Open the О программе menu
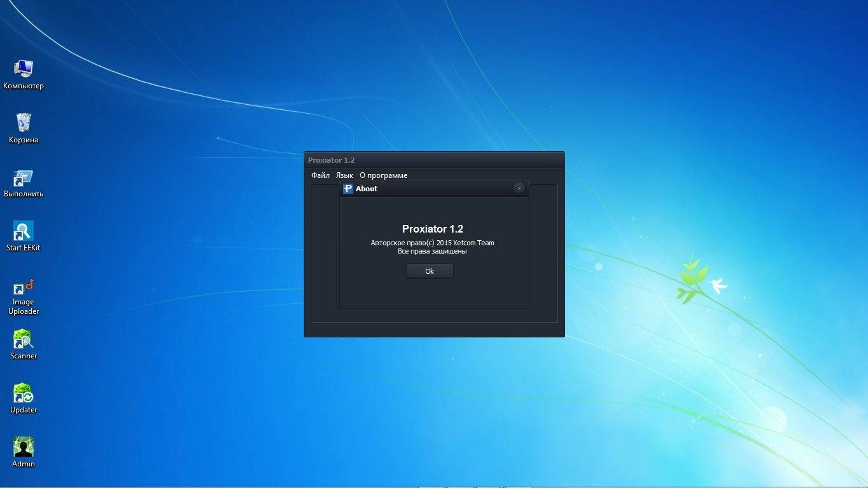The height and width of the screenshot is (488, 868). 383,175
